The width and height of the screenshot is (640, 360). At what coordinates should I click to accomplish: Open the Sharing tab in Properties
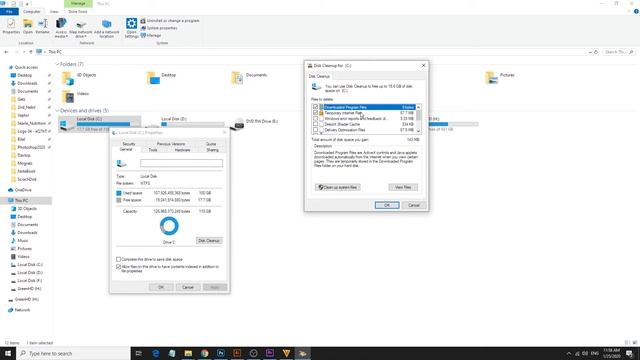pos(212,150)
